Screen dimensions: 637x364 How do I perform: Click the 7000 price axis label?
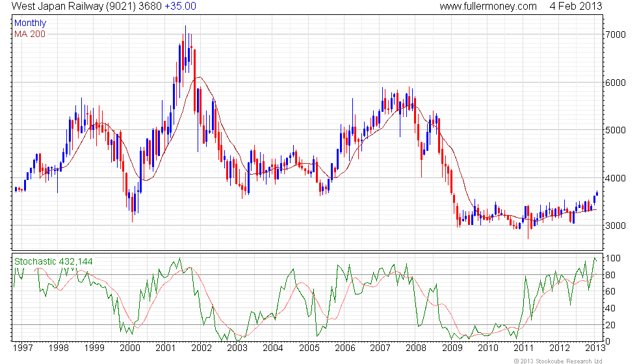(x=614, y=34)
